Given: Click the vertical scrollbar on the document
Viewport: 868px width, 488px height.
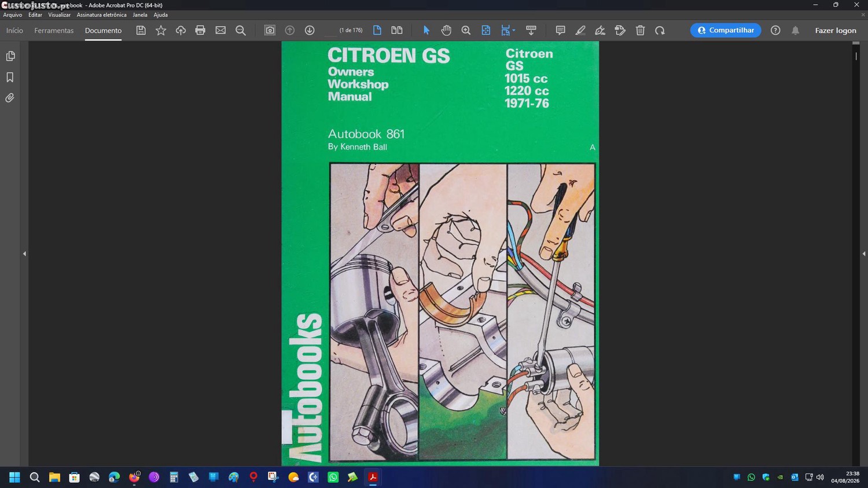Looking at the screenshot, I should point(856,254).
